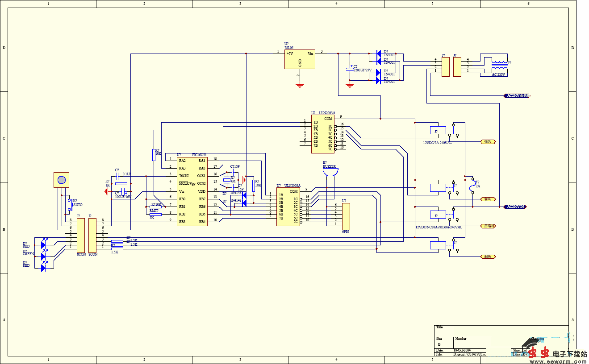
Task: Click the square sensor above AUTO switch
Action: click(62, 180)
